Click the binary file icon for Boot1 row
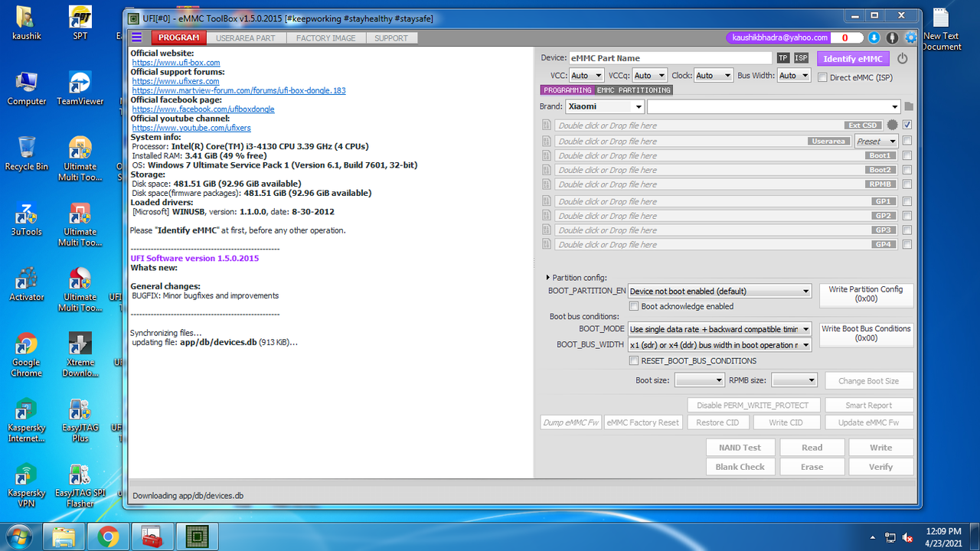The height and width of the screenshot is (551, 980). [x=547, y=156]
